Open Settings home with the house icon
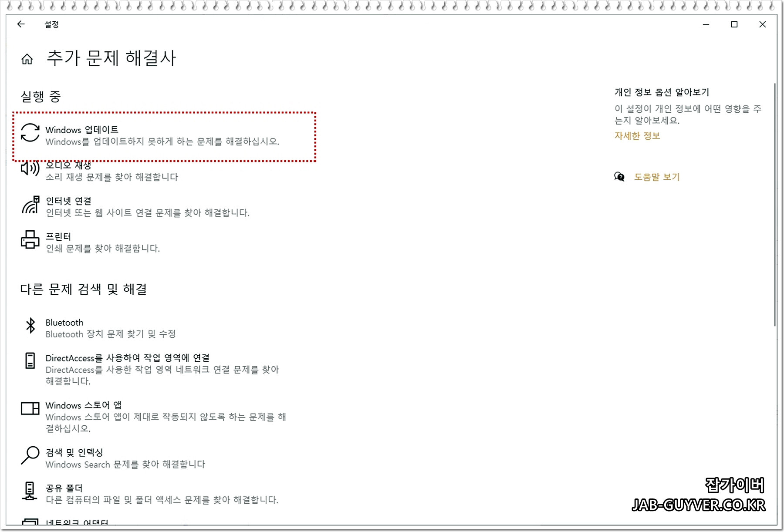Image resolution: width=784 pixels, height=532 pixels. click(27, 59)
